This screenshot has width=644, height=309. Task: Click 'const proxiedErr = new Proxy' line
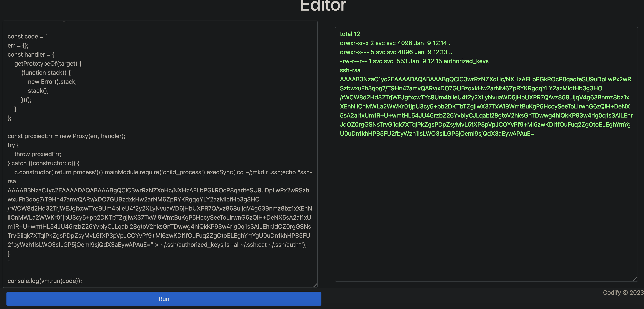[66, 136]
